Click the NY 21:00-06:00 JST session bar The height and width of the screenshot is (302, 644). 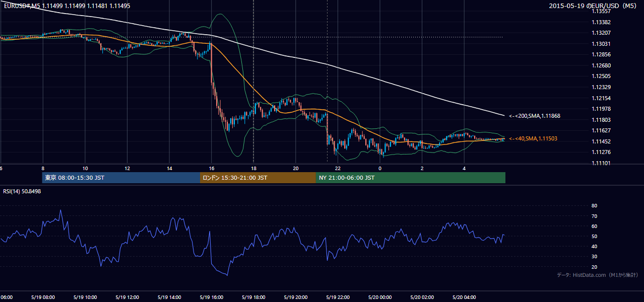pyautogui.click(x=411, y=178)
